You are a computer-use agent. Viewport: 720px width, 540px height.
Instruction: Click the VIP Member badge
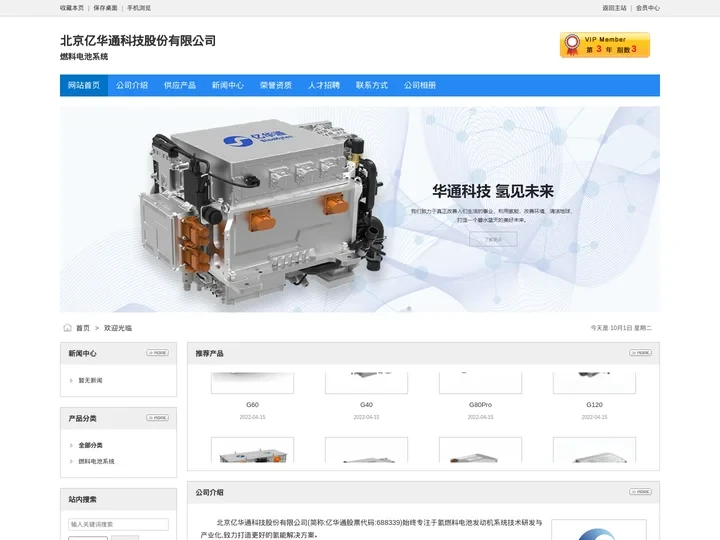pos(605,45)
